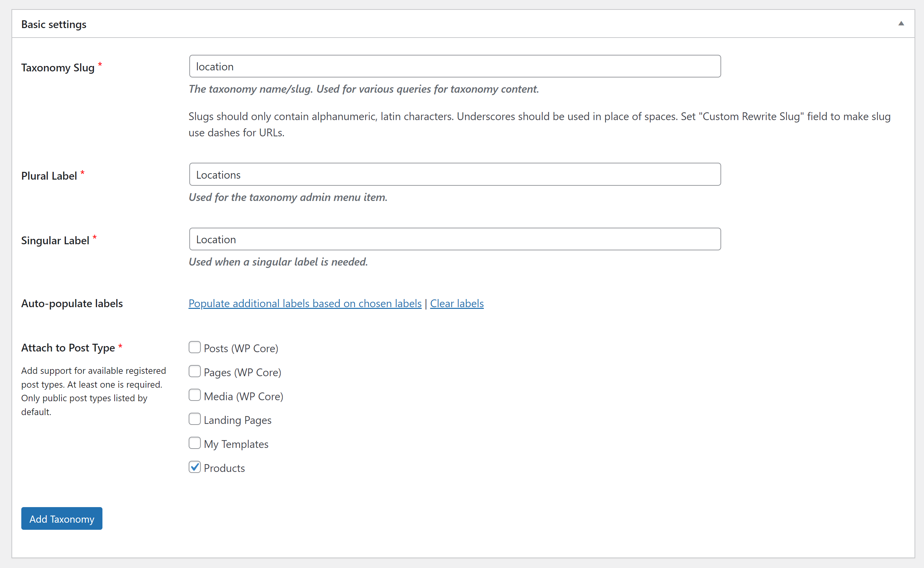
Task: Enable the Landing Pages checkbox
Action: [194, 419]
